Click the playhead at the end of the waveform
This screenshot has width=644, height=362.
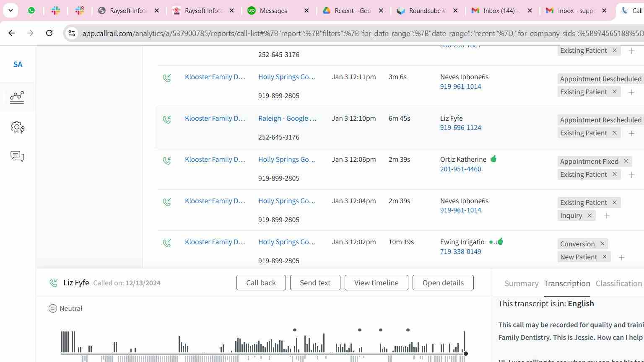coord(465,354)
